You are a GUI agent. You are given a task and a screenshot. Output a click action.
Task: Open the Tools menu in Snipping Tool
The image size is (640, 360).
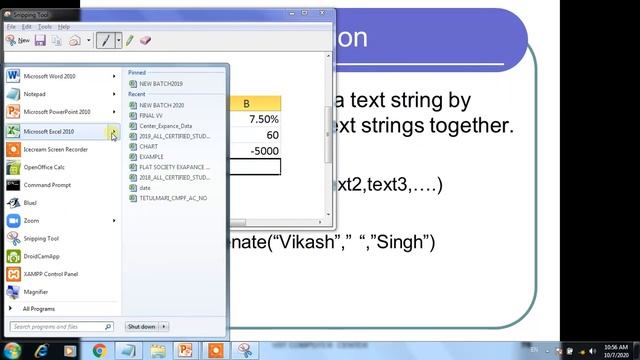(x=44, y=27)
